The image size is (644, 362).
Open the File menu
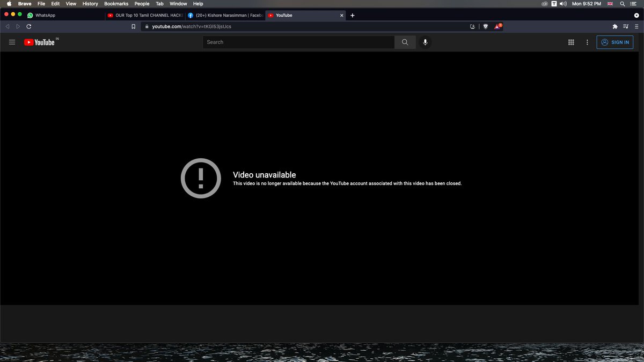41,4
